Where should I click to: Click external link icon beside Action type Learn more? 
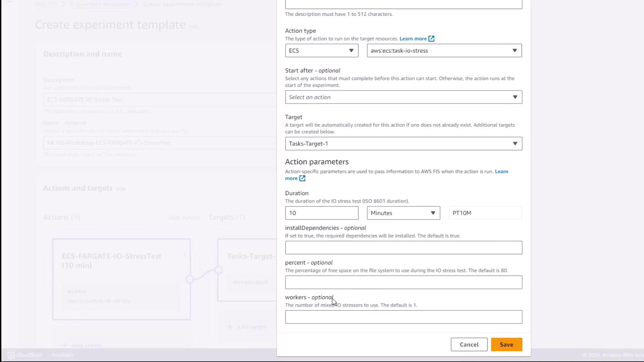coord(431,39)
